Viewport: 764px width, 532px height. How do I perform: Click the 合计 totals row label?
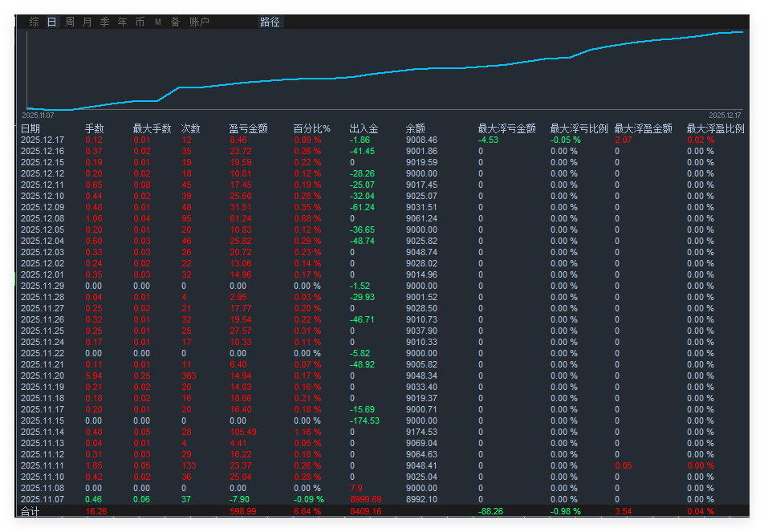point(30,512)
